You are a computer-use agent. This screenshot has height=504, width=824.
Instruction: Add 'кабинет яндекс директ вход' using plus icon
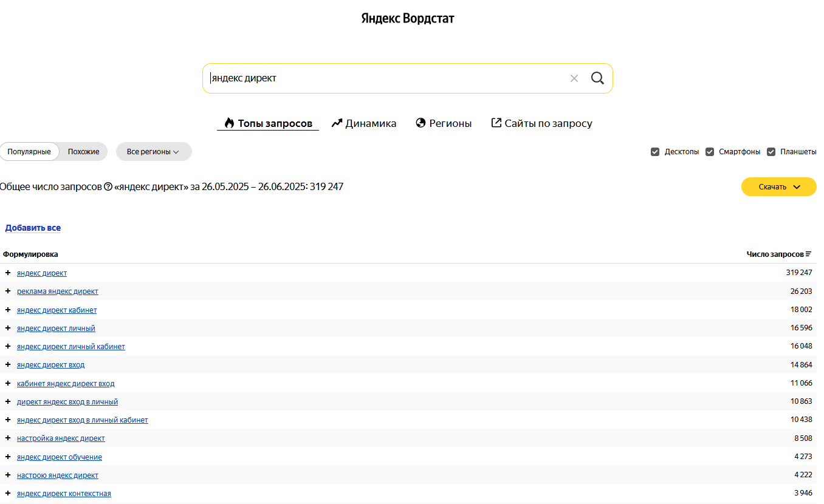(8, 383)
